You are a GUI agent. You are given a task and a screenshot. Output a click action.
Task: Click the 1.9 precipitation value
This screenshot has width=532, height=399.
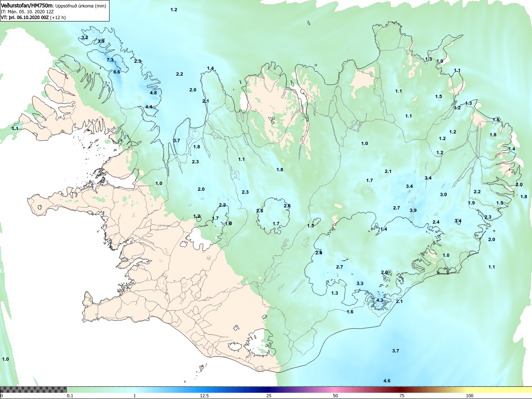pyautogui.click(x=471, y=203)
